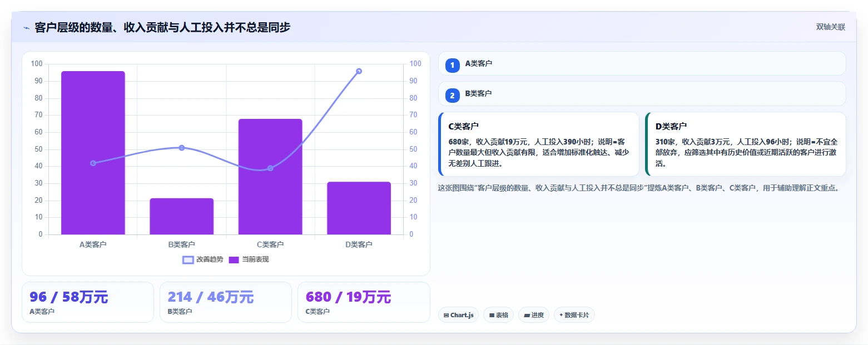Click the B类客户 x-axis label
This screenshot has height=345, width=868.
[182, 244]
